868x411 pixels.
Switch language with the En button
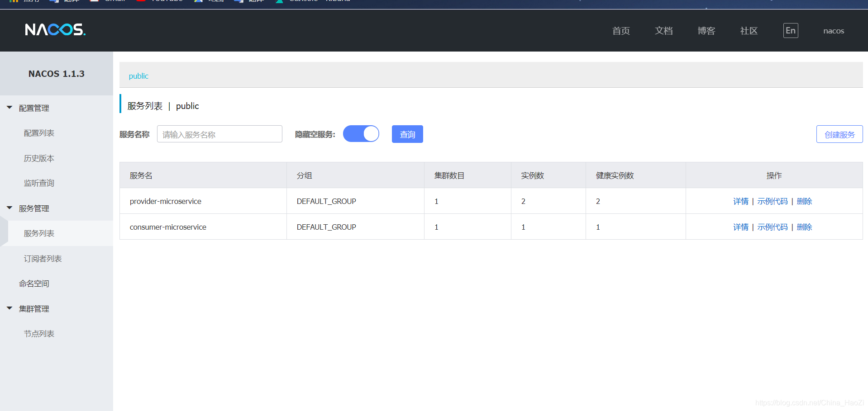pyautogui.click(x=791, y=30)
